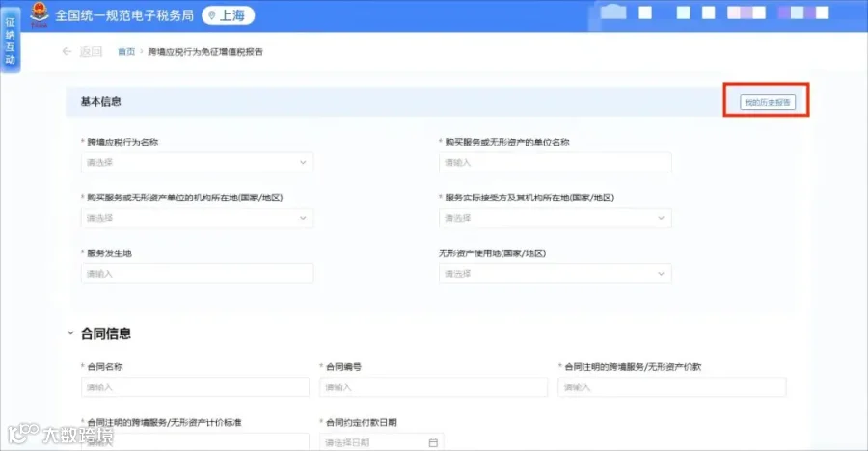Image resolution: width=868 pixels, height=451 pixels.
Task: Open the 合同约定付款日期 date picker
Action: 381,442
